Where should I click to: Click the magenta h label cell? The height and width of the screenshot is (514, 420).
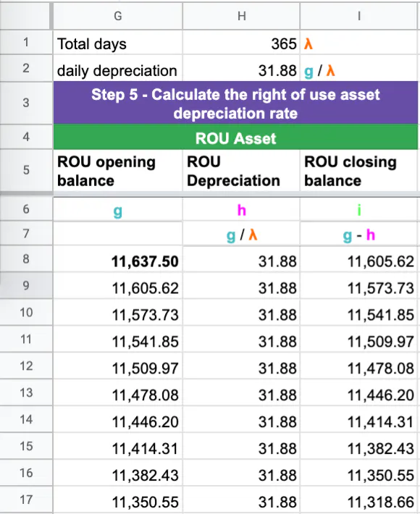tap(241, 209)
